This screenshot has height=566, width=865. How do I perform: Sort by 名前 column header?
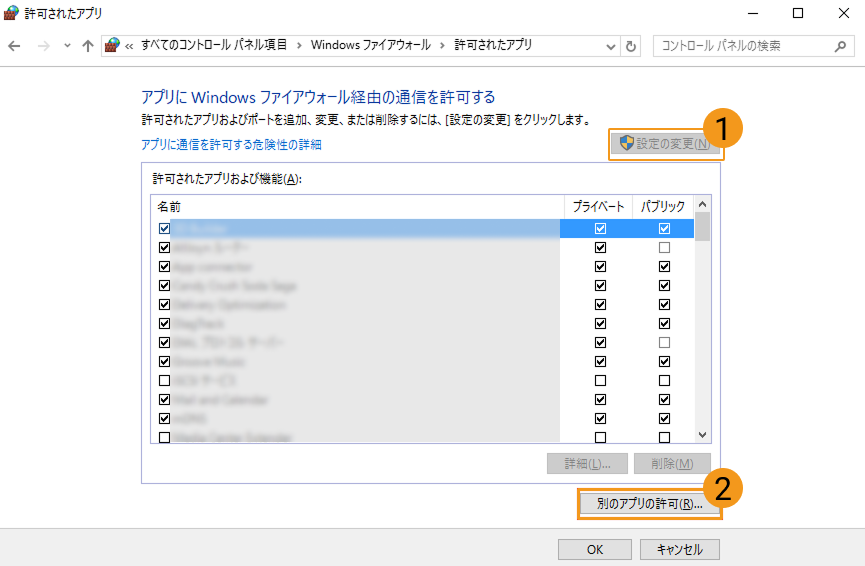pyautogui.click(x=357, y=207)
